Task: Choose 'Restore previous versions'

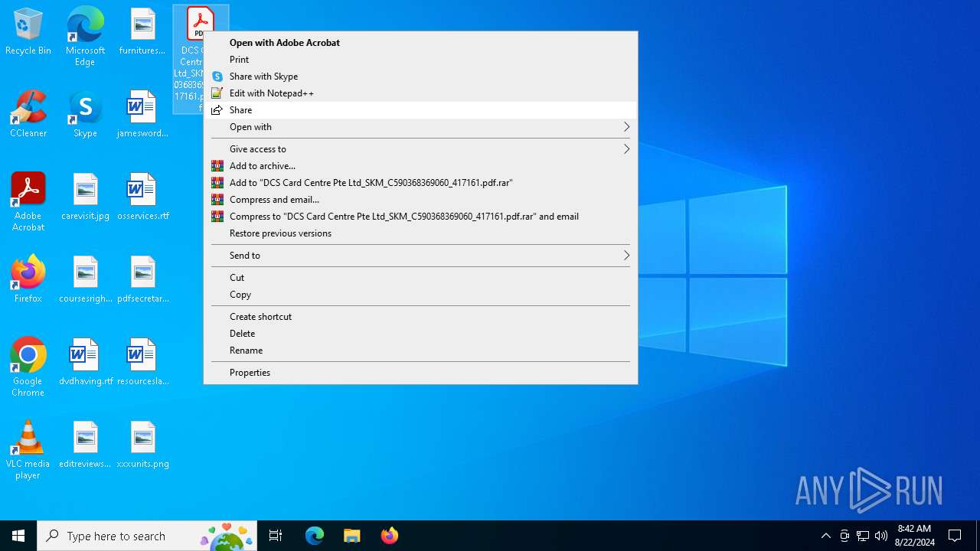Action: click(420, 233)
